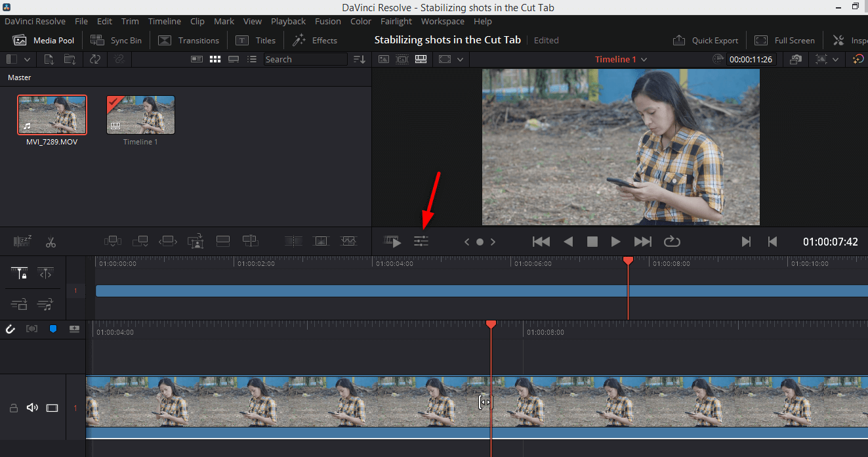Click the Place on Top icon
868x457 pixels.
(x=223, y=241)
